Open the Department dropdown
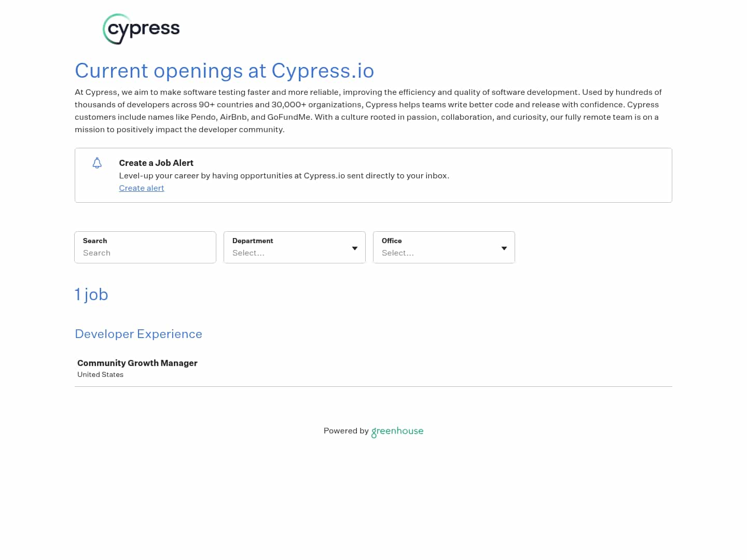This screenshot has width=747, height=560. 295,247
